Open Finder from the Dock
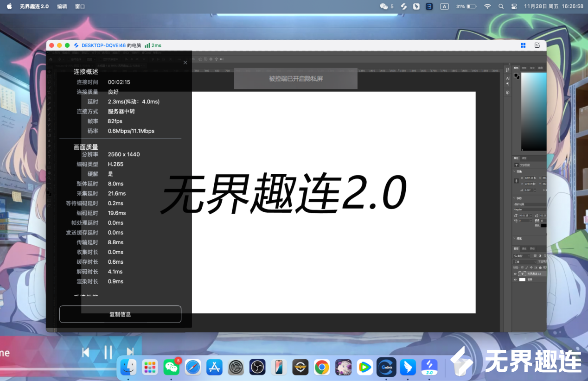 pos(128,367)
